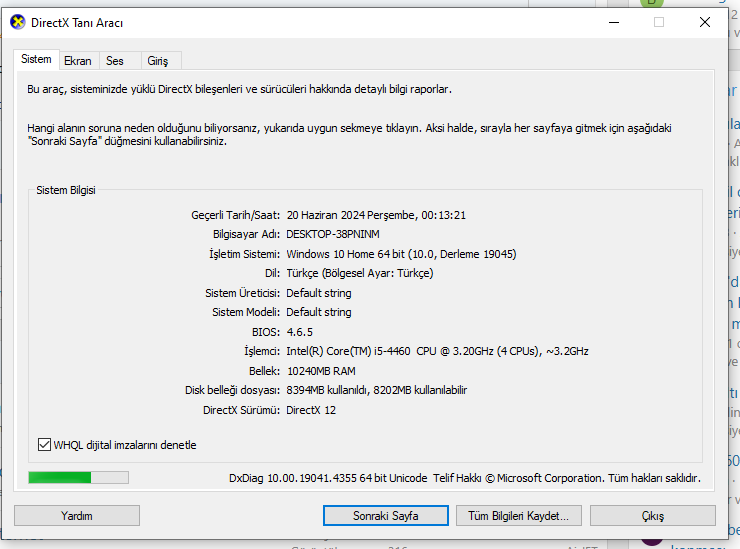Minimize the DirectX Tanı Aracı window

coord(614,22)
